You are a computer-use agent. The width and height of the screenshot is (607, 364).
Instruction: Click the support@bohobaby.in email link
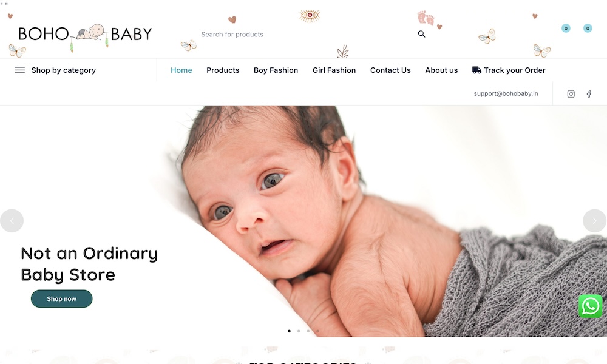click(x=506, y=93)
